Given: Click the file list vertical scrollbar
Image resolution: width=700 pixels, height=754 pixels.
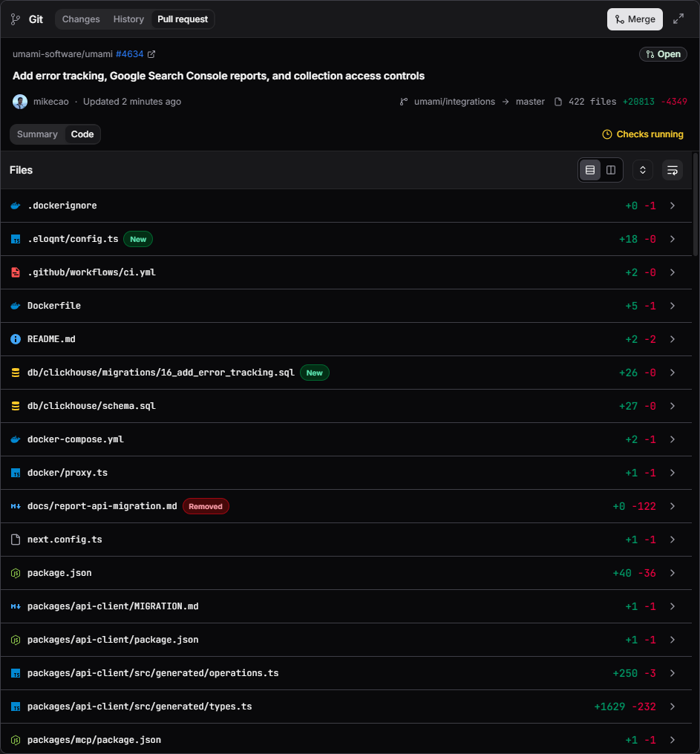Looking at the screenshot, I should (696, 204).
